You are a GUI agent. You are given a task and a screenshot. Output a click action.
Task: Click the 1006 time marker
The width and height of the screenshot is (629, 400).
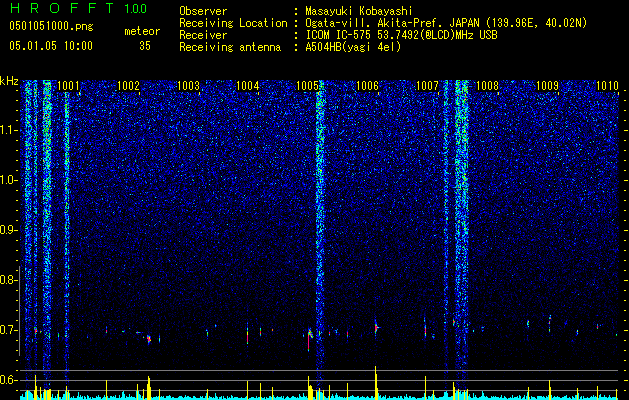click(367, 85)
